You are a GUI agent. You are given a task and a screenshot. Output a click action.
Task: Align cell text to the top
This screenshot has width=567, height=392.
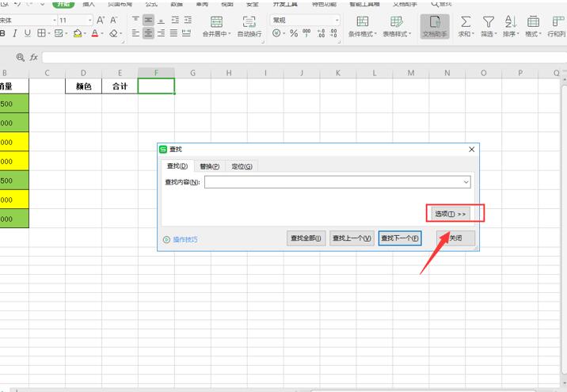pyautogui.click(x=135, y=21)
